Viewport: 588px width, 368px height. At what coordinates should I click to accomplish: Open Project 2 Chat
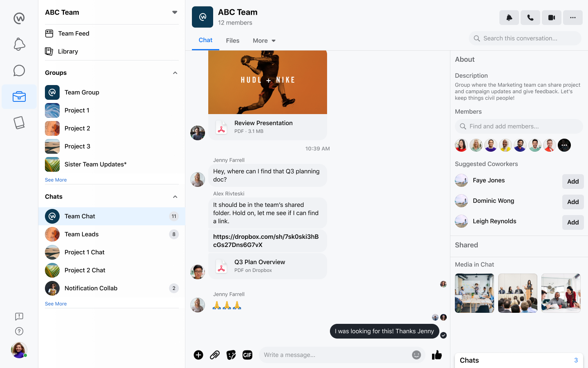[111, 270]
